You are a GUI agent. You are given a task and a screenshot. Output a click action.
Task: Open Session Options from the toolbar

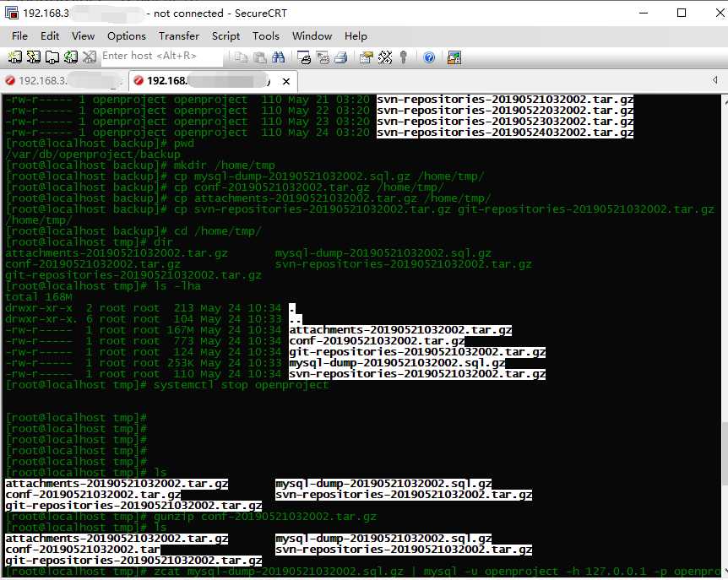coord(366,57)
